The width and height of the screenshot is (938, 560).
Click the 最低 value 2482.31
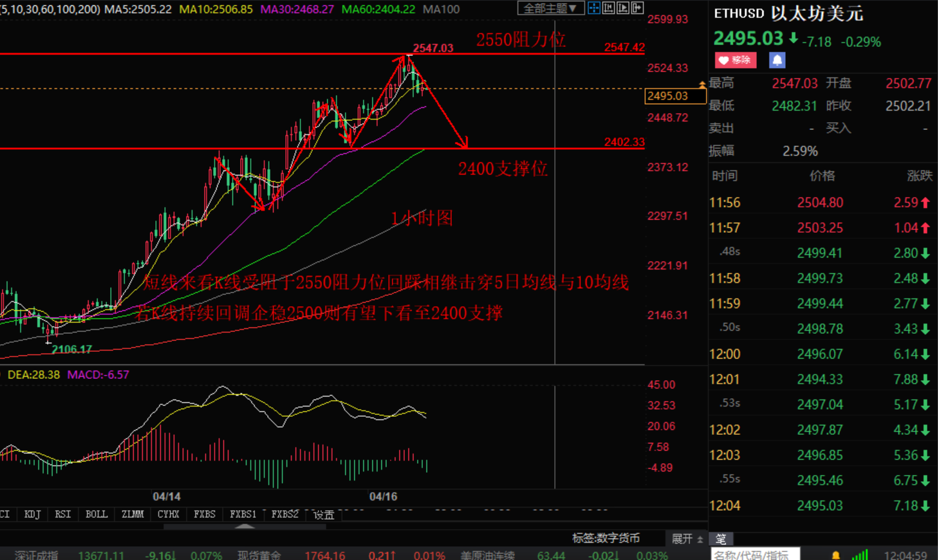[x=794, y=106]
